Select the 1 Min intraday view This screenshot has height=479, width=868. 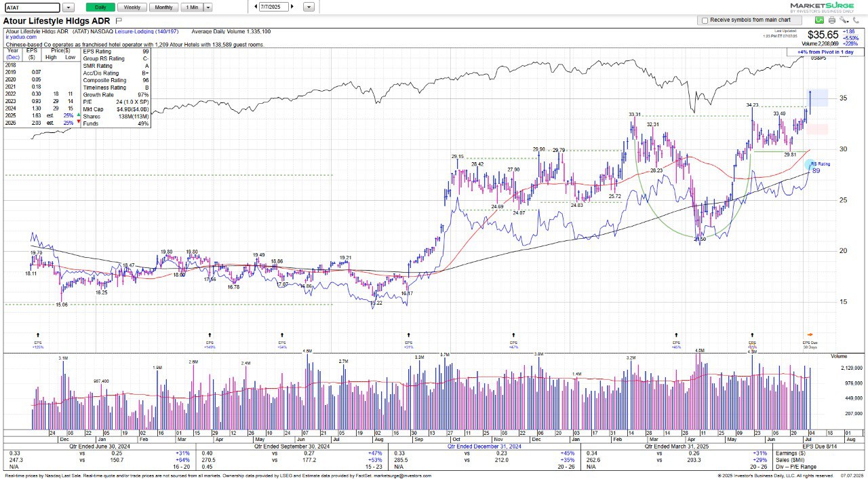191,7
